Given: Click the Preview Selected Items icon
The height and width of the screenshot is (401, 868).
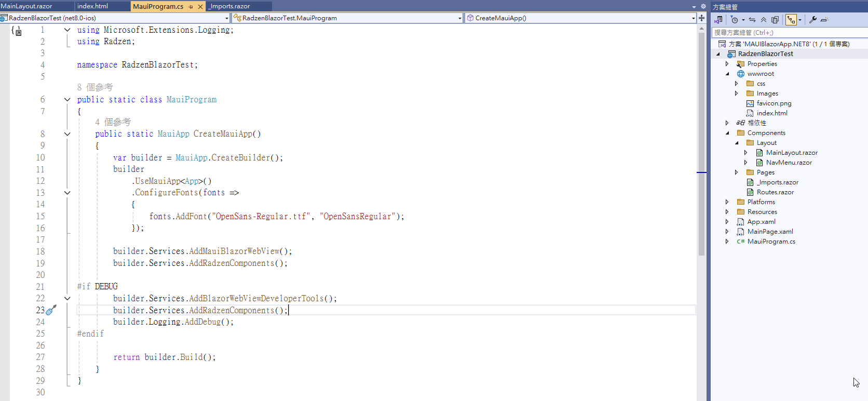Looking at the screenshot, I should [x=824, y=20].
